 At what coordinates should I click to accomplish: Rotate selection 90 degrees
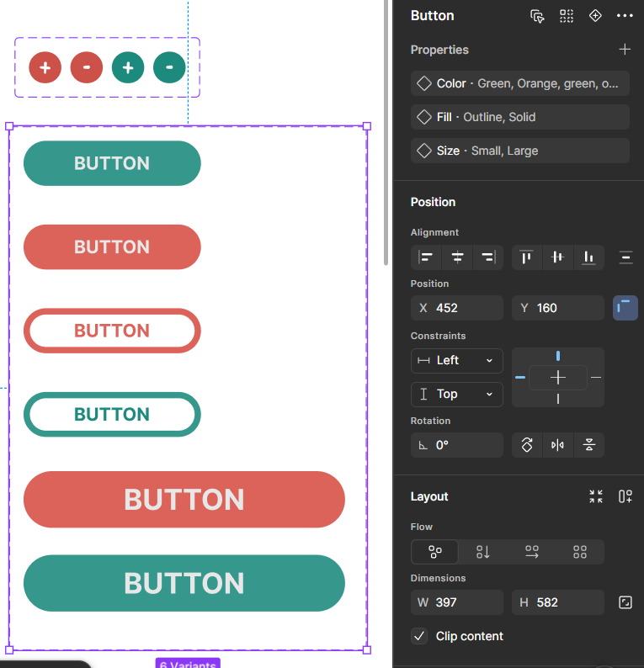(527, 445)
